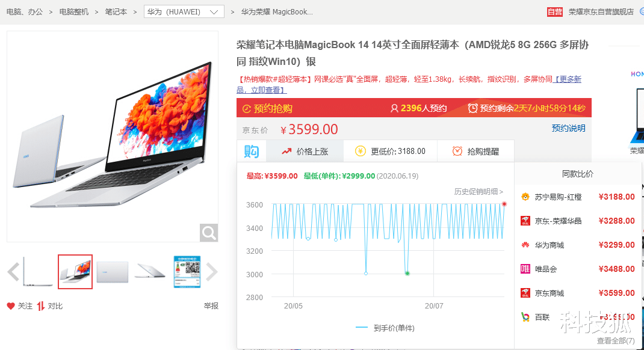The width and height of the screenshot is (644, 350).
Task: Open 华为商城 comparison row
Action: pyautogui.click(x=577, y=245)
